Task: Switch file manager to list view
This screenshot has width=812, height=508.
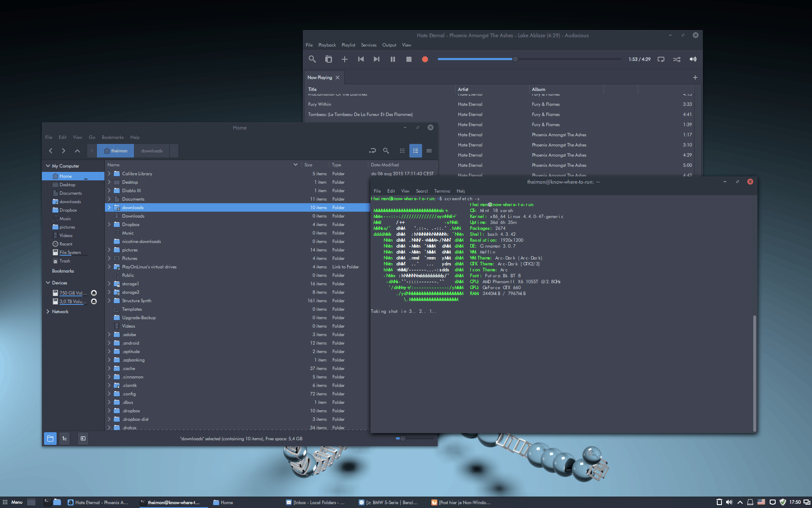Action: tap(415, 151)
